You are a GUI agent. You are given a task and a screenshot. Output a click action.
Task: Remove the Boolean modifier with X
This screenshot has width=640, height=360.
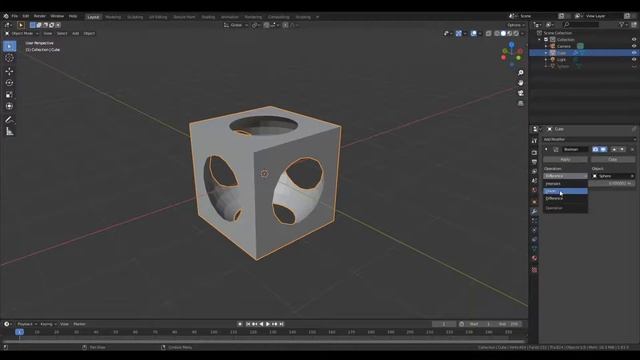coord(632,149)
